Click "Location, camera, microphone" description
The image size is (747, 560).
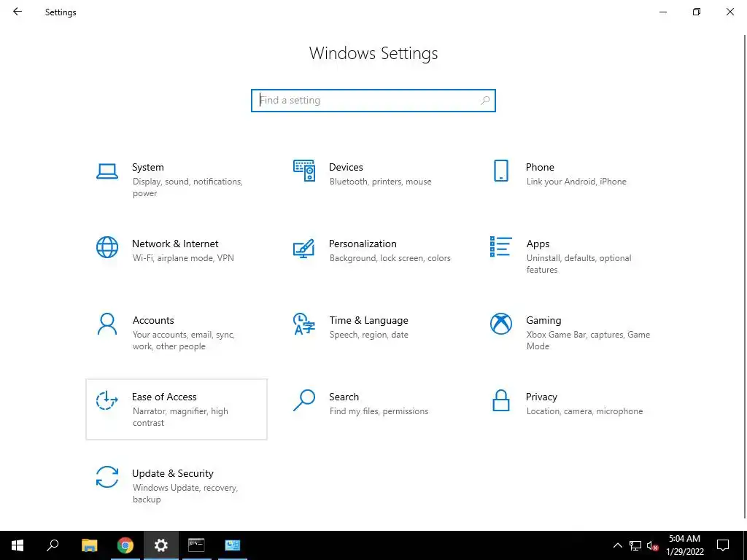pos(584,411)
